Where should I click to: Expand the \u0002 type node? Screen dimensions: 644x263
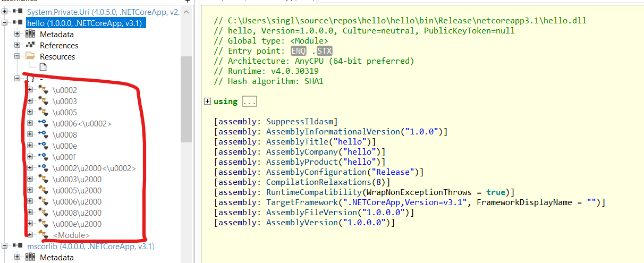tap(30, 90)
